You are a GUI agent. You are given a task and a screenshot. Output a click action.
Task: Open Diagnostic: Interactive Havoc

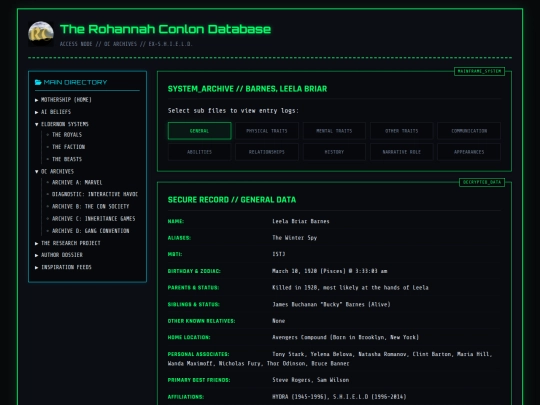[x=95, y=194]
